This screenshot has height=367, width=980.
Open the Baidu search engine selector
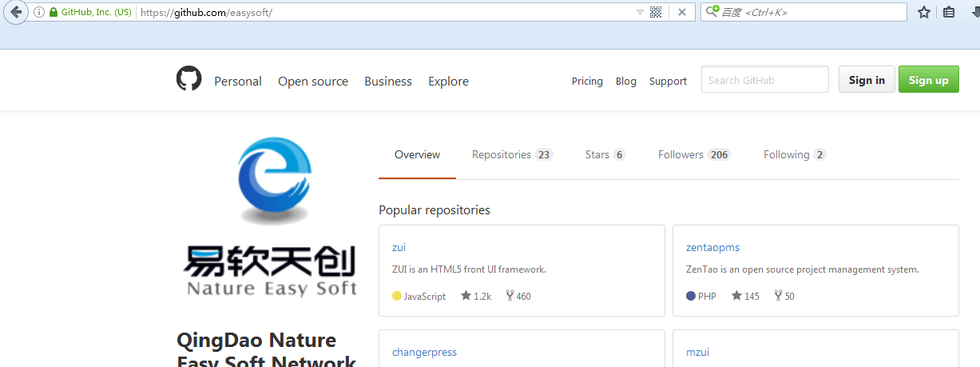tap(712, 12)
